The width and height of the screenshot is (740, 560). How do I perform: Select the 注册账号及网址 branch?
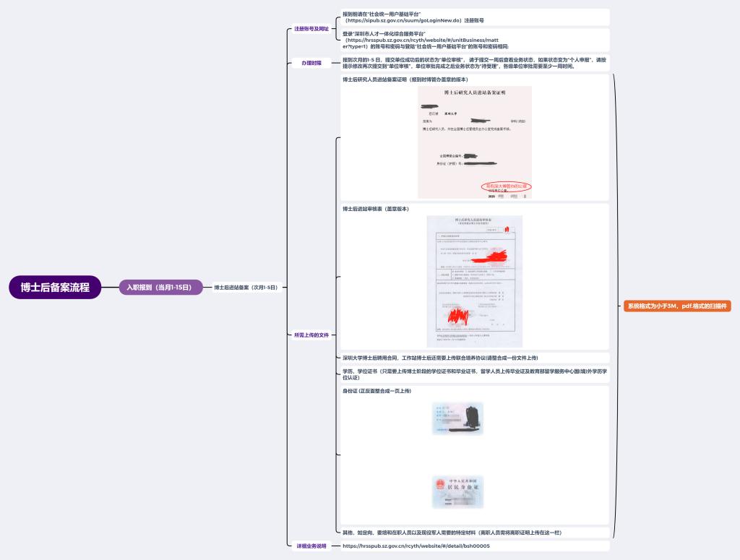[311, 29]
